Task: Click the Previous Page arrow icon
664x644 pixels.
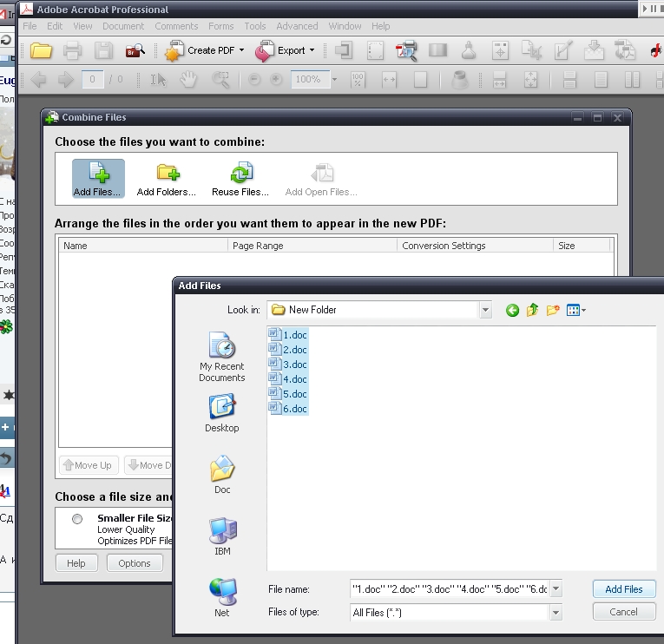Action: click(x=38, y=79)
